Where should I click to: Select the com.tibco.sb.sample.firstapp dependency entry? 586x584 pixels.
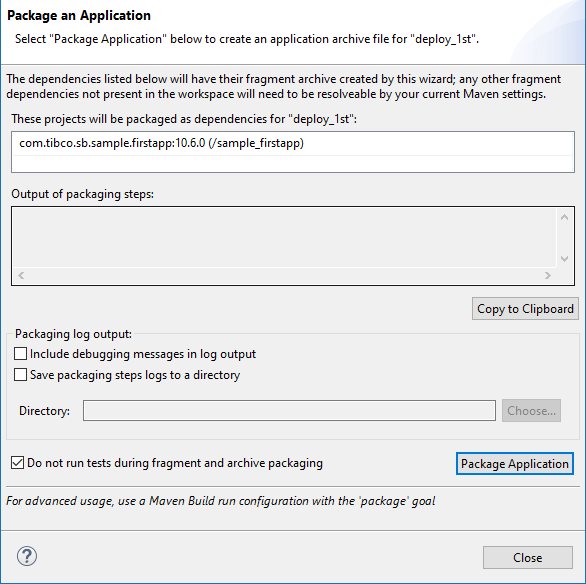click(293, 143)
